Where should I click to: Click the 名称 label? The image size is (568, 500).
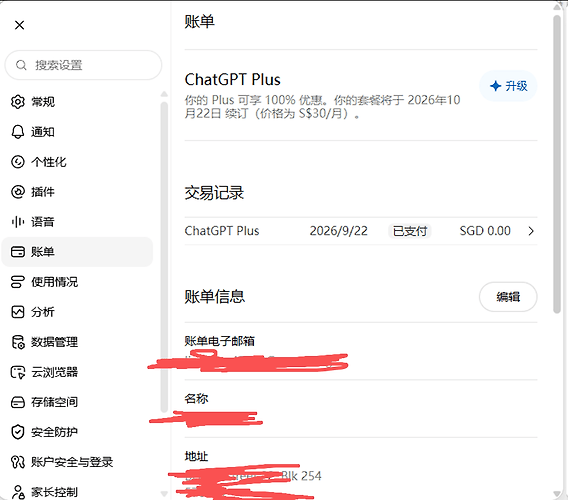click(x=196, y=399)
